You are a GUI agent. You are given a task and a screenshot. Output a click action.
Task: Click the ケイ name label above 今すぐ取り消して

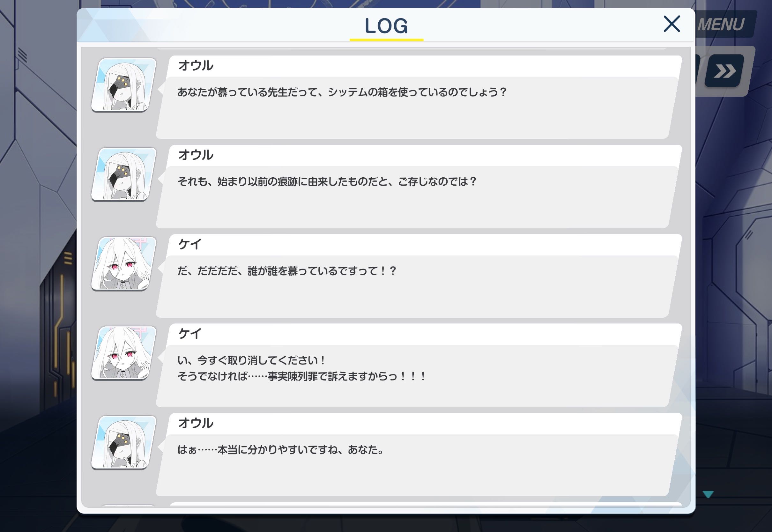(190, 334)
